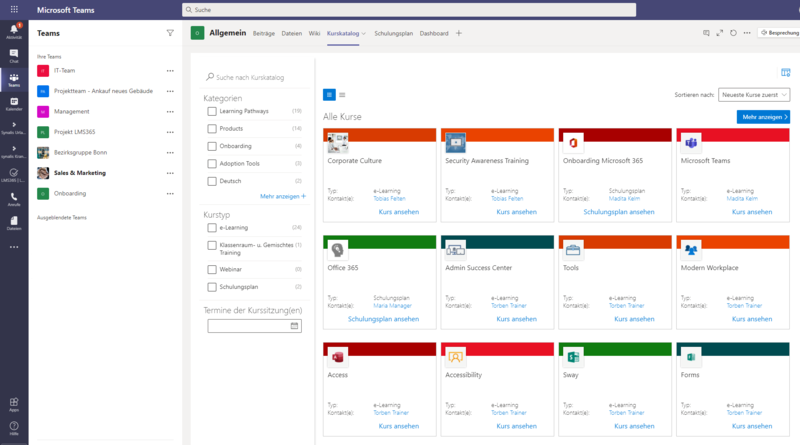This screenshot has height=445, width=800.
Task: Open the Sortieren nach dropdown
Action: point(754,95)
